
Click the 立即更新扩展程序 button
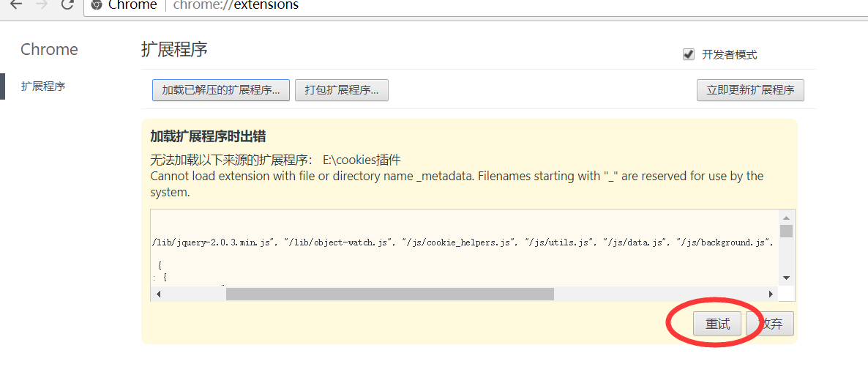pyautogui.click(x=750, y=90)
